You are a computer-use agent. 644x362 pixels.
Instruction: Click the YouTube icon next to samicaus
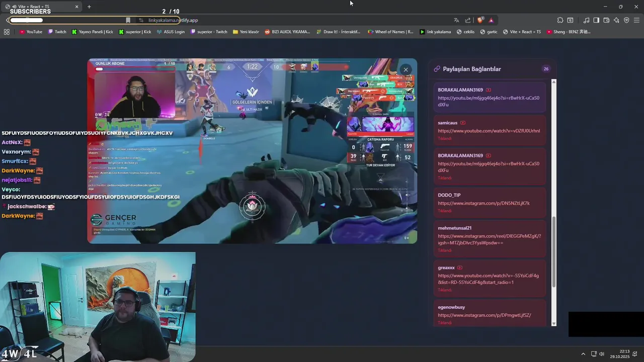(463, 123)
